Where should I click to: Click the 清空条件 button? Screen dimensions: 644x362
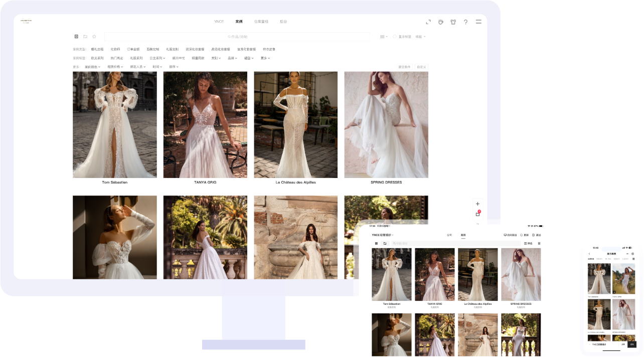[404, 67]
